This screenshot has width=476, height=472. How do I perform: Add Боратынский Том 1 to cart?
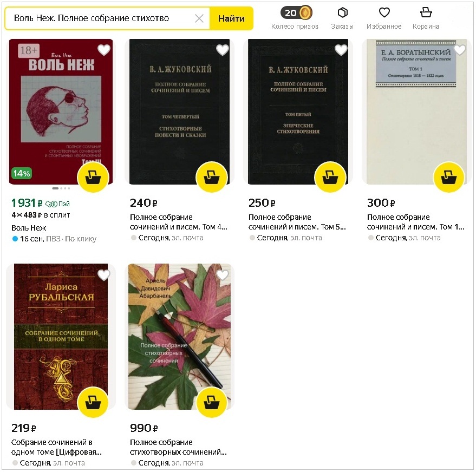(449, 177)
